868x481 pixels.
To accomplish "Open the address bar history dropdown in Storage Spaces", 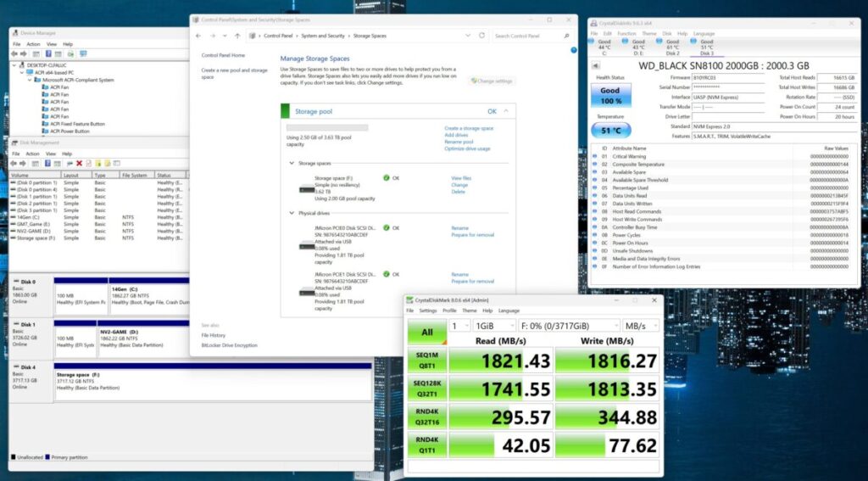I will (x=468, y=36).
